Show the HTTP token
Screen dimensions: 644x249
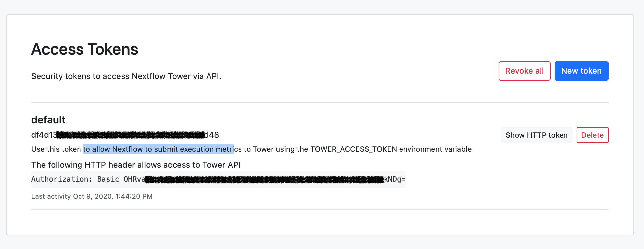[537, 135]
